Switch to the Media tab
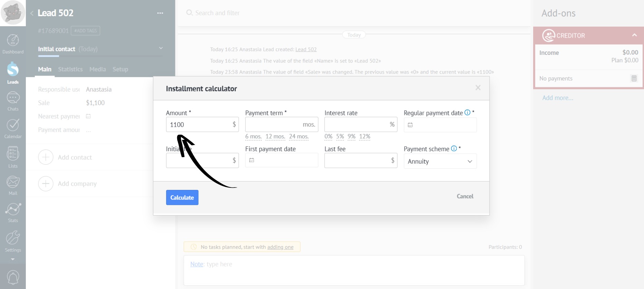This screenshot has height=289, width=644. click(x=97, y=69)
